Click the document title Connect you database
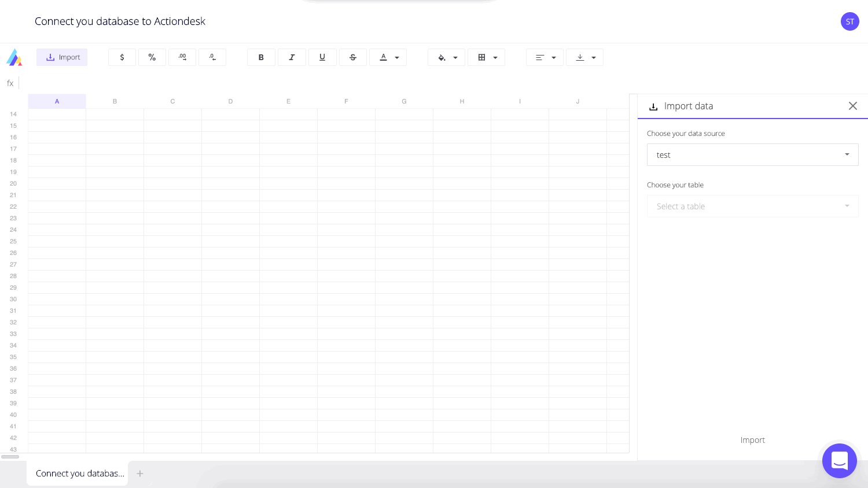This screenshot has height=488, width=868. click(x=120, y=21)
